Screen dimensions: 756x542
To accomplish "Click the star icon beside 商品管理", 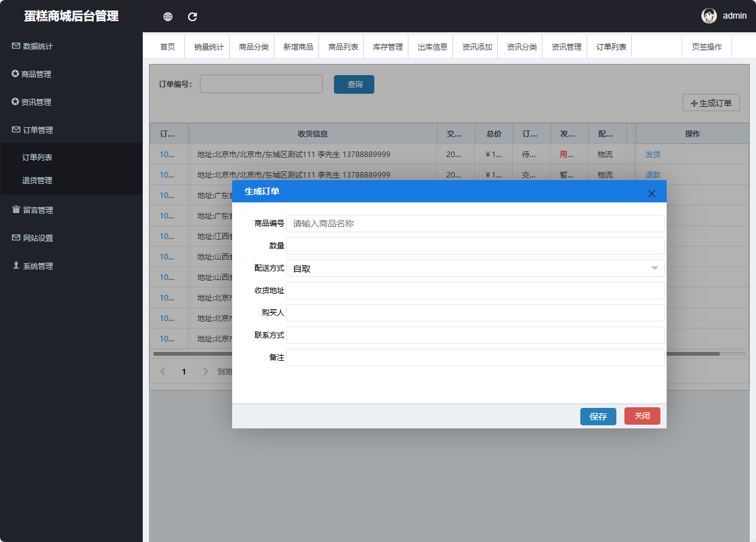I will [15, 74].
